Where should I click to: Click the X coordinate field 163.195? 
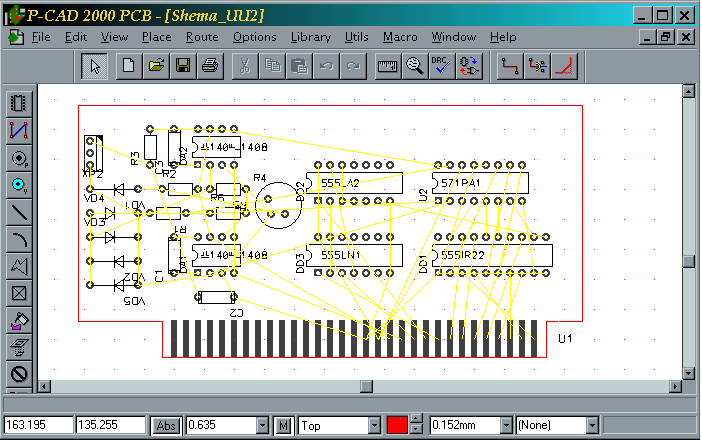[x=39, y=425]
